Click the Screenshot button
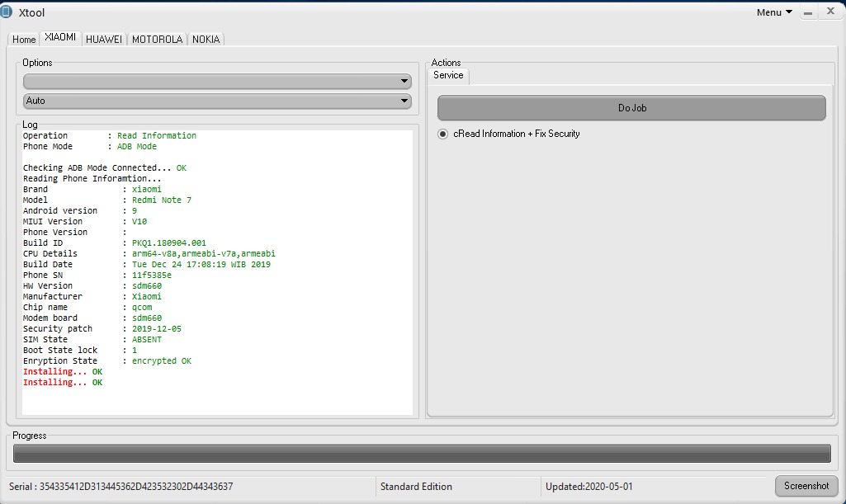The width and height of the screenshot is (846, 504). tap(806, 486)
